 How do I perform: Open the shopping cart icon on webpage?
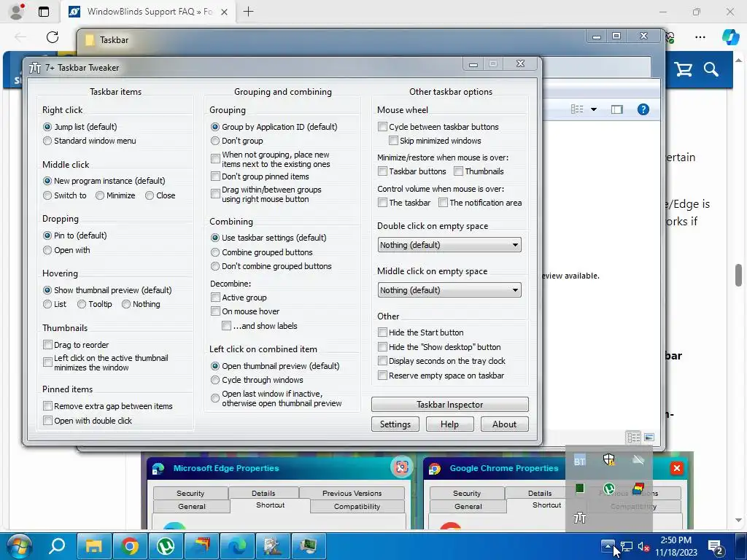click(x=684, y=69)
